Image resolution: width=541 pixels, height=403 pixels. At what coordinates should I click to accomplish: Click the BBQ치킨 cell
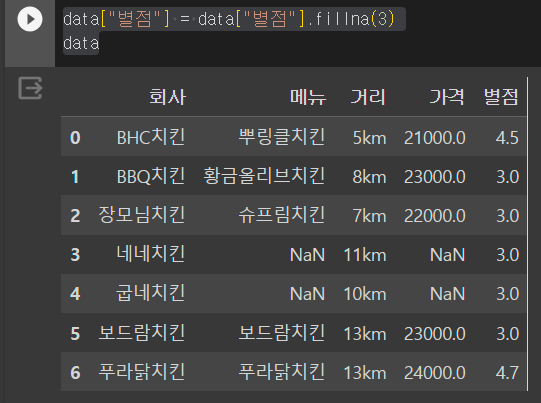pyautogui.click(x=151, y=176)
